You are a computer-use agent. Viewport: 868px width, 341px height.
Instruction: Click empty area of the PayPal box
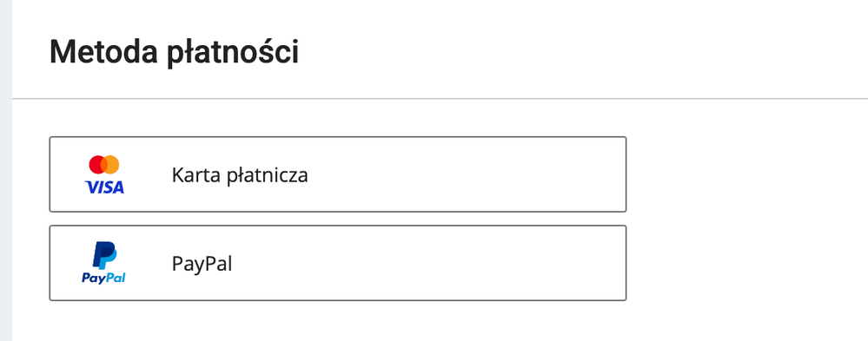tap(471, 263)
